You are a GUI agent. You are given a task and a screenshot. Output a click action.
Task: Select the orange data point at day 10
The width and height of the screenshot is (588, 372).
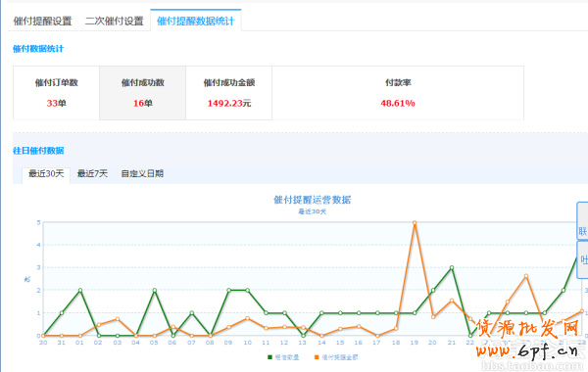coord(248,318)
